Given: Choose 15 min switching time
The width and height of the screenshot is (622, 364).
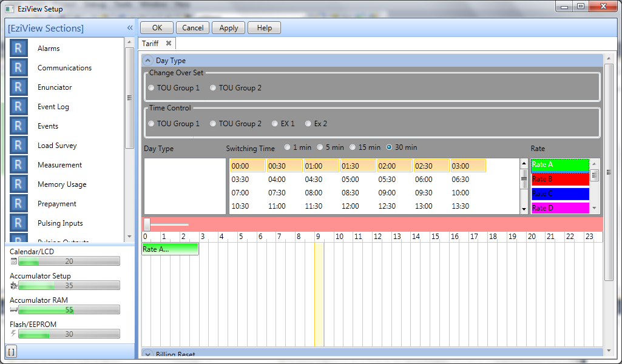Looking at the screenshot, I should pos(353,147).
